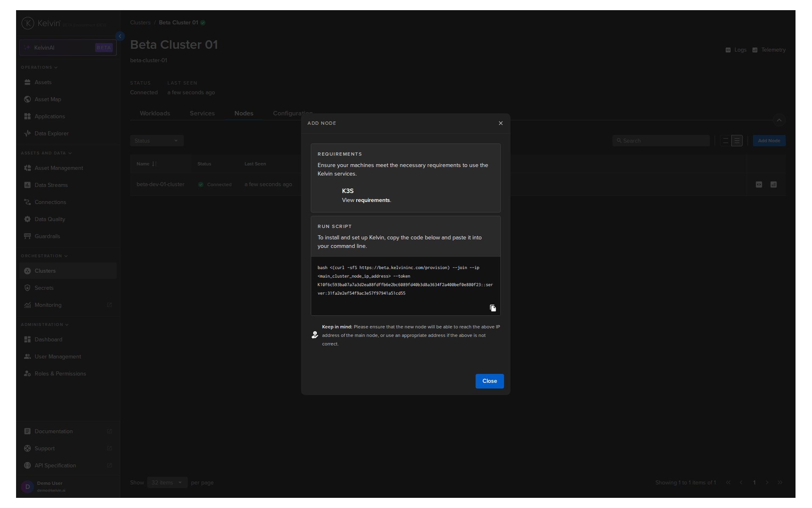The image size is (812, 508).
Task: Open Secrets in the Orchestration section
Action: [x=44, y=288]
